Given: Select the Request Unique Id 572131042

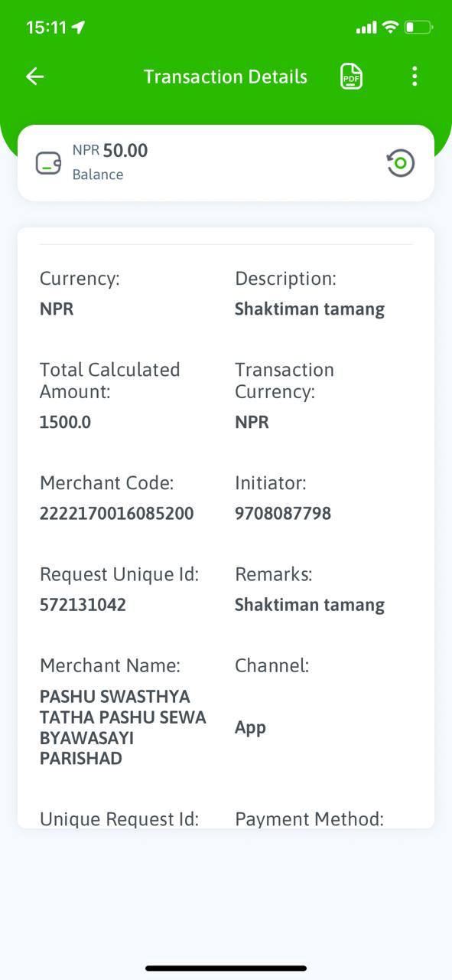Looking at the screenshot, I should pos(83,605).
